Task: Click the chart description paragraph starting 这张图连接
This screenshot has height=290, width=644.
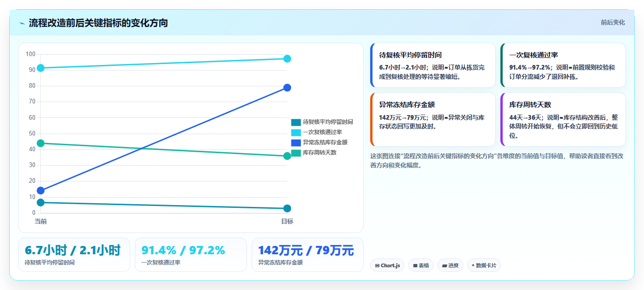Action: pos(497,161)
